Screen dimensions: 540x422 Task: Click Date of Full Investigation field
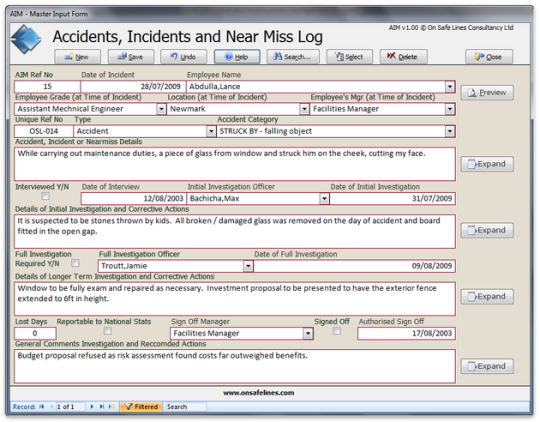pyautogui.click(x=354, y=266)
